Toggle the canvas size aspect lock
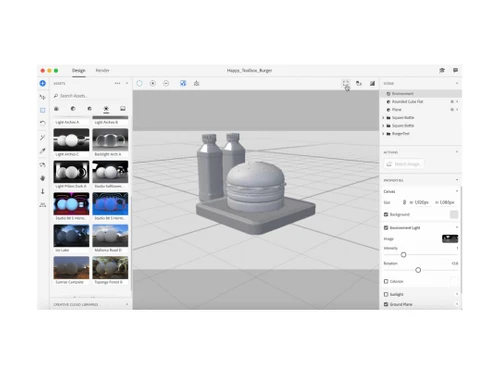Screen dimensions: 500x375 [x=404, y=202]
